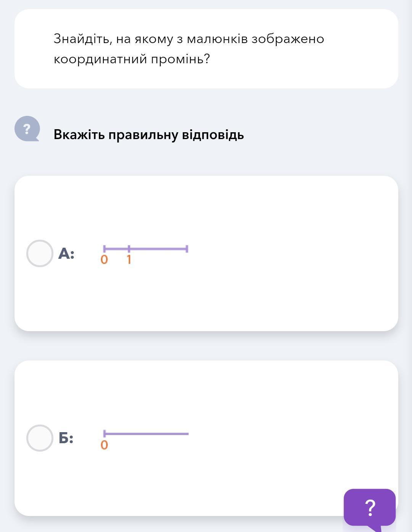This screenshot has height=532, width=412.
Task: Click the starting tick of ray Б
Action: 104,434
